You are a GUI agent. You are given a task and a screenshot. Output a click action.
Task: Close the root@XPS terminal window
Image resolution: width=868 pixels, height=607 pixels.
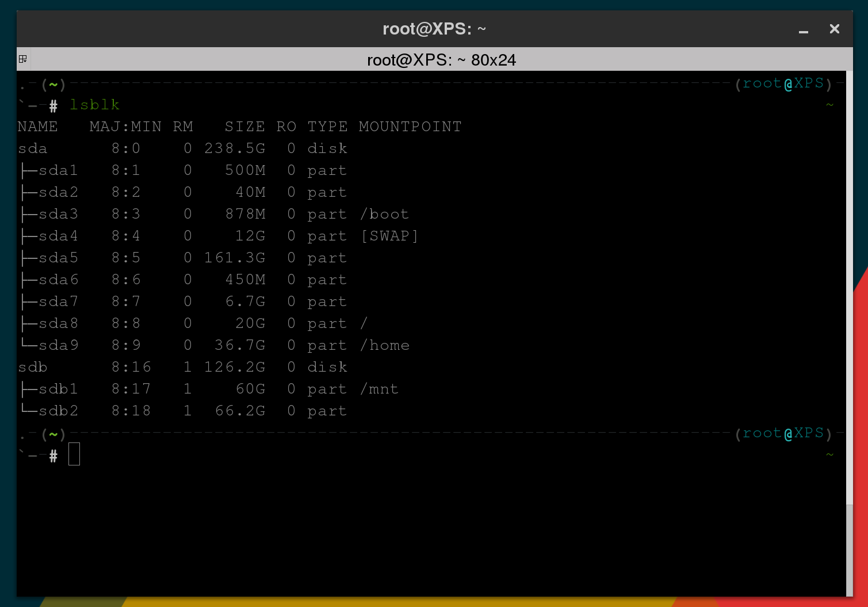point(835,29)
